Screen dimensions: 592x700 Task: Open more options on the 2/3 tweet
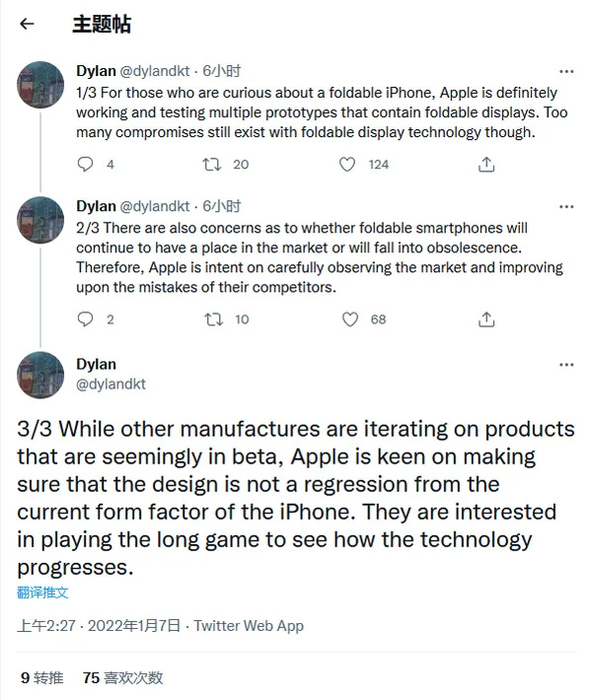[x=566, y=207]
